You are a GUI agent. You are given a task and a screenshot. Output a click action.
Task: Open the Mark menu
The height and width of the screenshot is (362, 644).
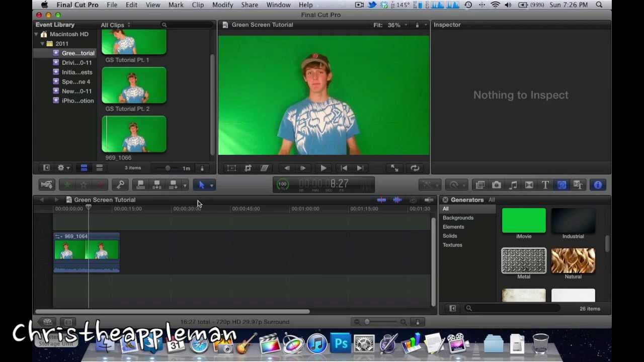(x=176, y=5)
